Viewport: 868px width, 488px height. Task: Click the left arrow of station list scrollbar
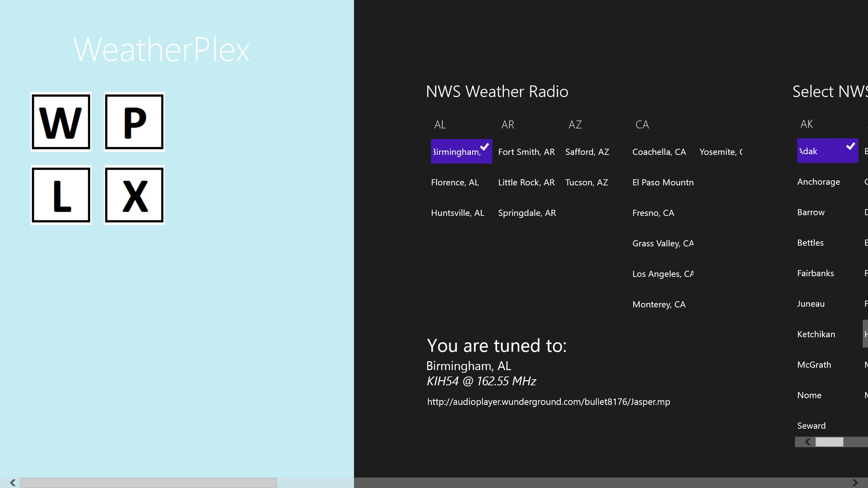(x=808, y=442)
